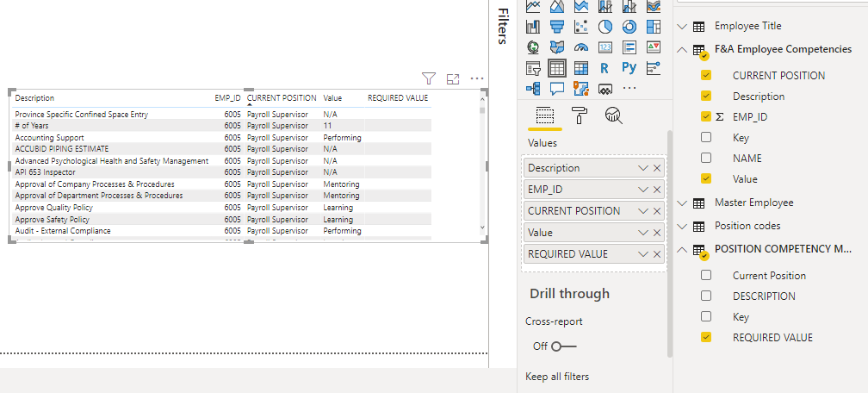Open dropdown for CURRENT POSITION in Values
This screenshot has width=868, height=393.
point(642,211)
